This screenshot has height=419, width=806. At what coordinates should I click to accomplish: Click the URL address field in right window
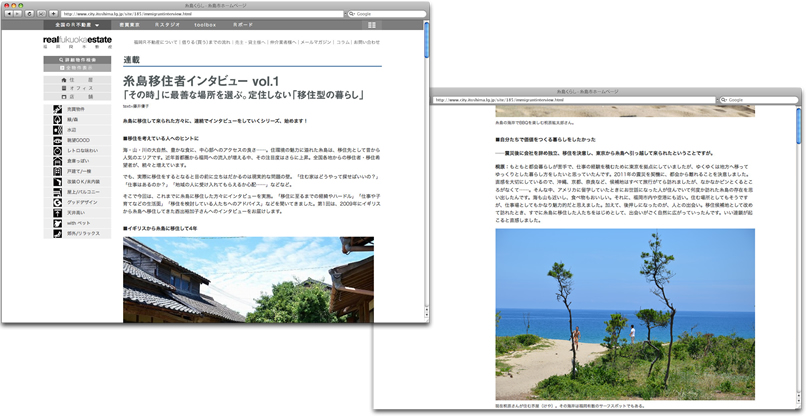click(x=574, y=100)
